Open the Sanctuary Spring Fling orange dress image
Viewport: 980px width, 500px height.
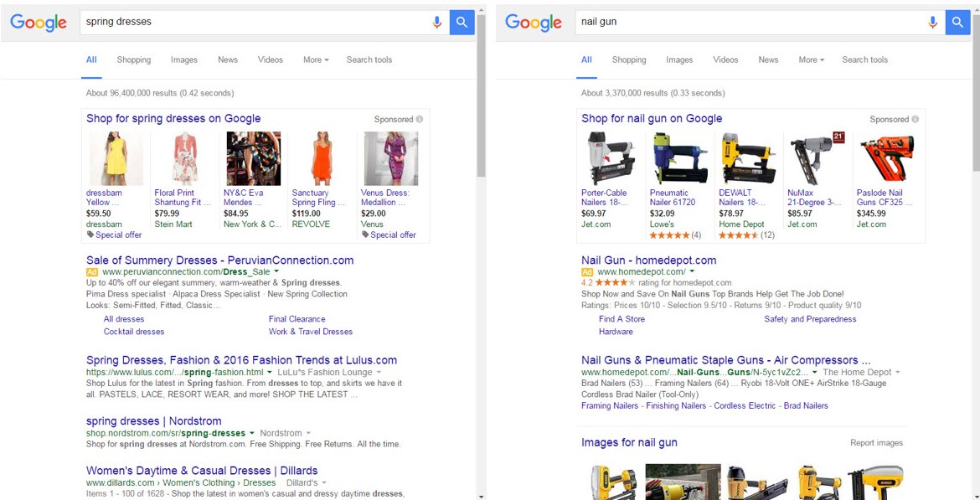tap(322, 158)
